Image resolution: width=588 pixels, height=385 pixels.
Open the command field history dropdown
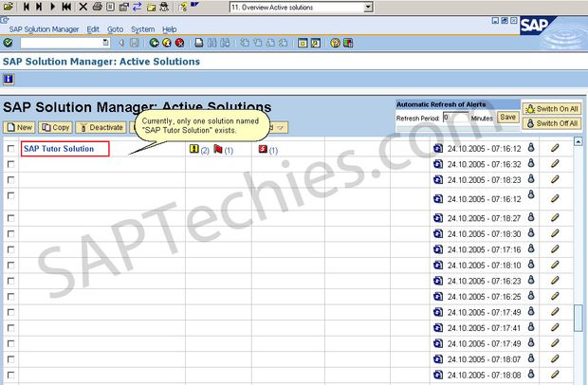[x=106, y=43]
